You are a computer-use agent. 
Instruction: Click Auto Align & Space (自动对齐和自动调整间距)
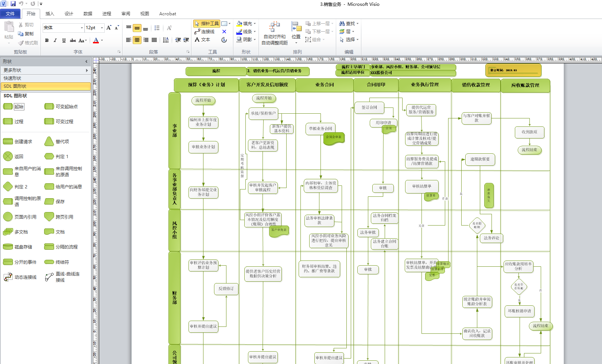[x=275, y=33]
